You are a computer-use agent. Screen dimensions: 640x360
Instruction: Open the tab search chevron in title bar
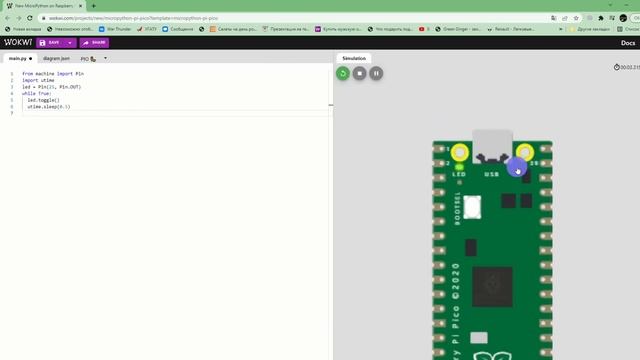pos(610,5)
